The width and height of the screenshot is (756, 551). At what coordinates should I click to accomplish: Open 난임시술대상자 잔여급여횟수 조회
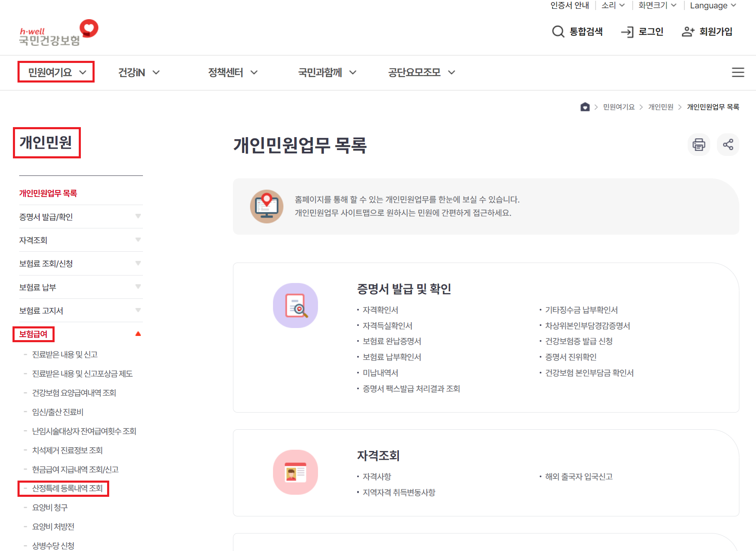(x=84, y=431)
